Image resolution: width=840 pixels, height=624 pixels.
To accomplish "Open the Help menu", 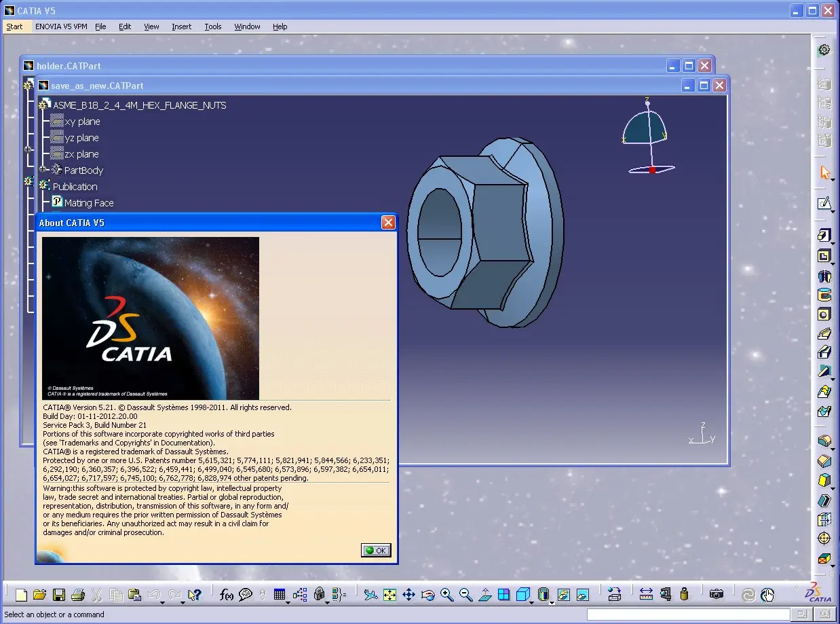I will point(280,26).
